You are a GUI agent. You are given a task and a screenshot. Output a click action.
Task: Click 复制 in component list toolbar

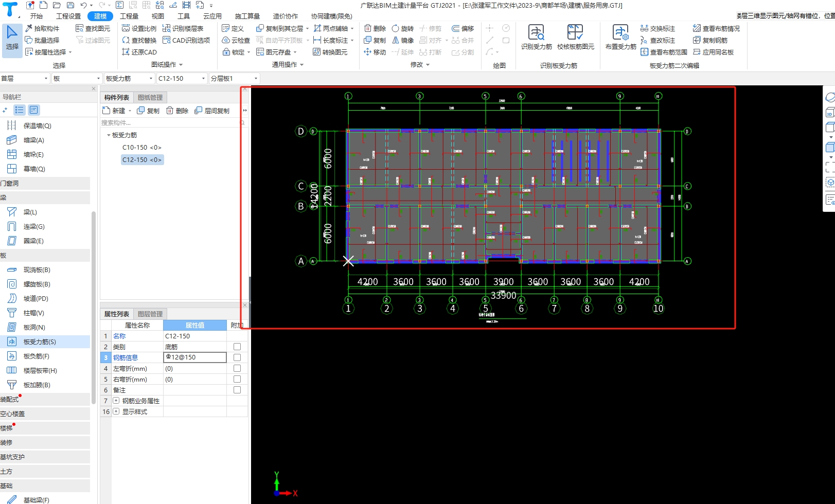click(148, 111)
